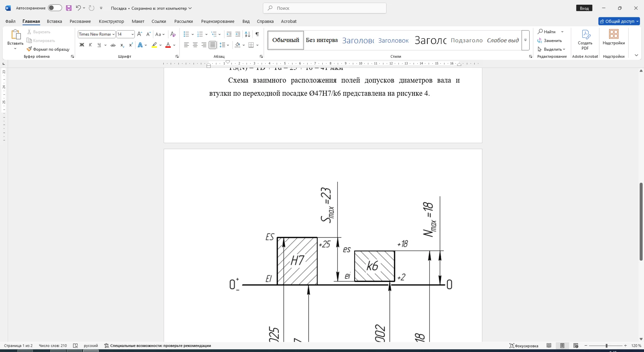Click the Общий доступ share button
Screen dimensions: 644x352
point(619,21)
